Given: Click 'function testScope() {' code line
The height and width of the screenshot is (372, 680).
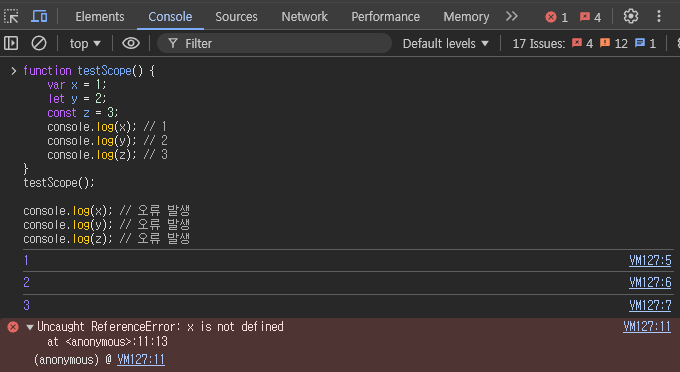Looking at the screenshot, I should coord(88,71).
